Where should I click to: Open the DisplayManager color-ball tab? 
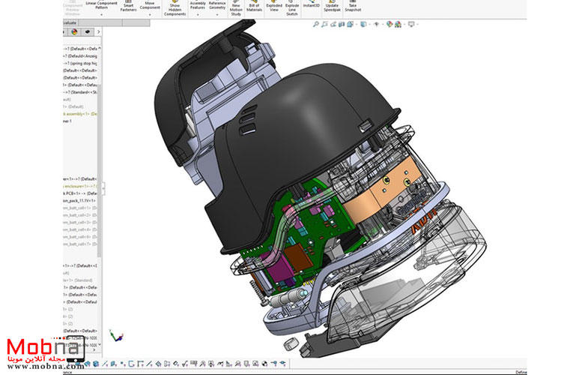tap(73, 32)
